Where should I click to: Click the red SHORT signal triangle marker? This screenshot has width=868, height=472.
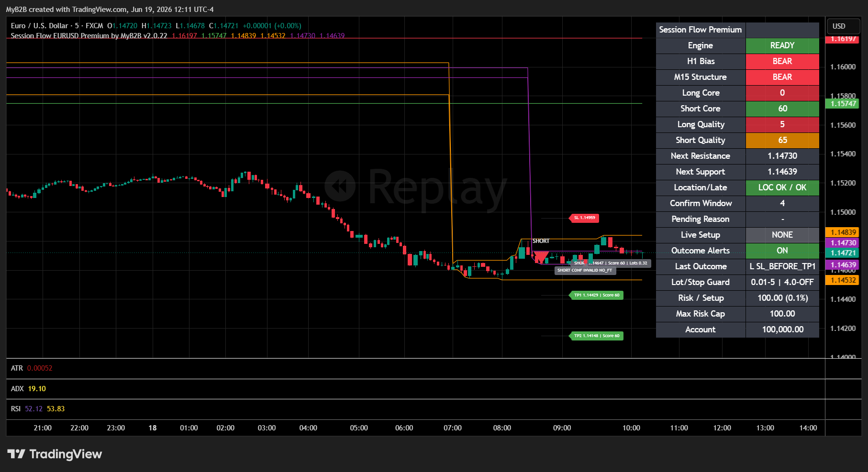pos(541,257)
